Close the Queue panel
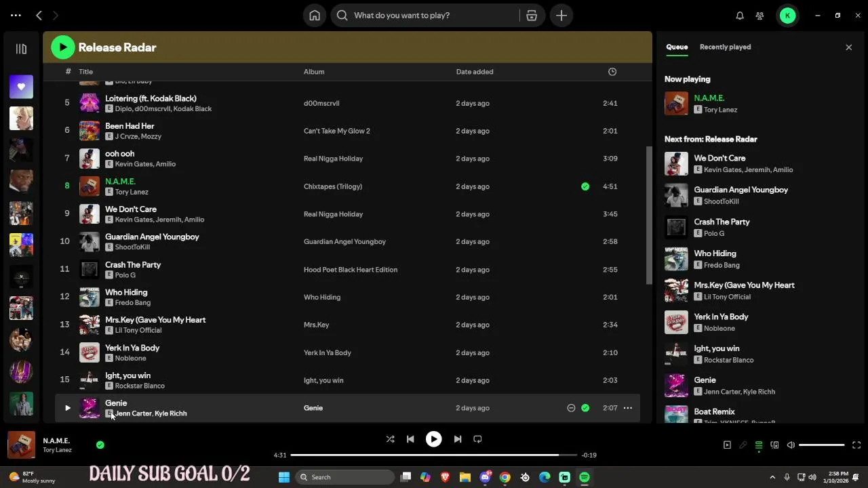The width and height of the screenshot is (868, 488). [x=848, y=47]
